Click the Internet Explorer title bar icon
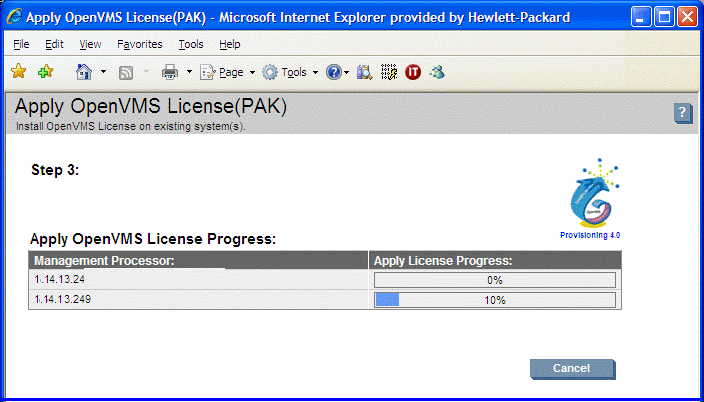 [x=14, y=17]
